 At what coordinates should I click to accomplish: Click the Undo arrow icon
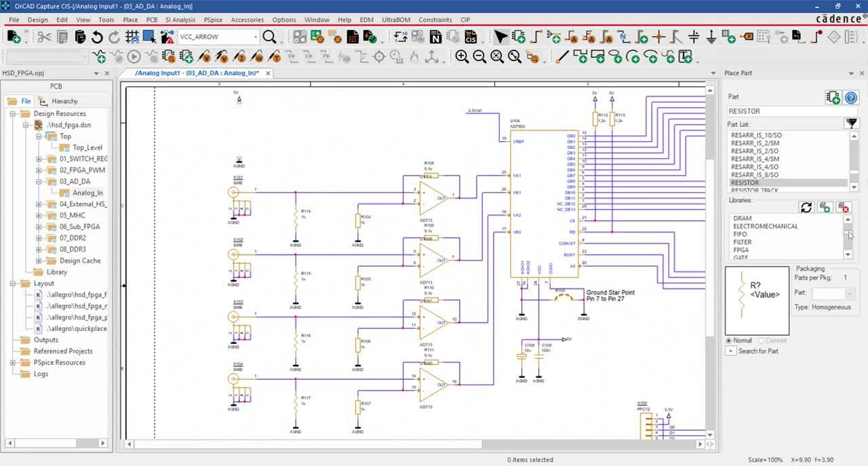tap(96, 37)
